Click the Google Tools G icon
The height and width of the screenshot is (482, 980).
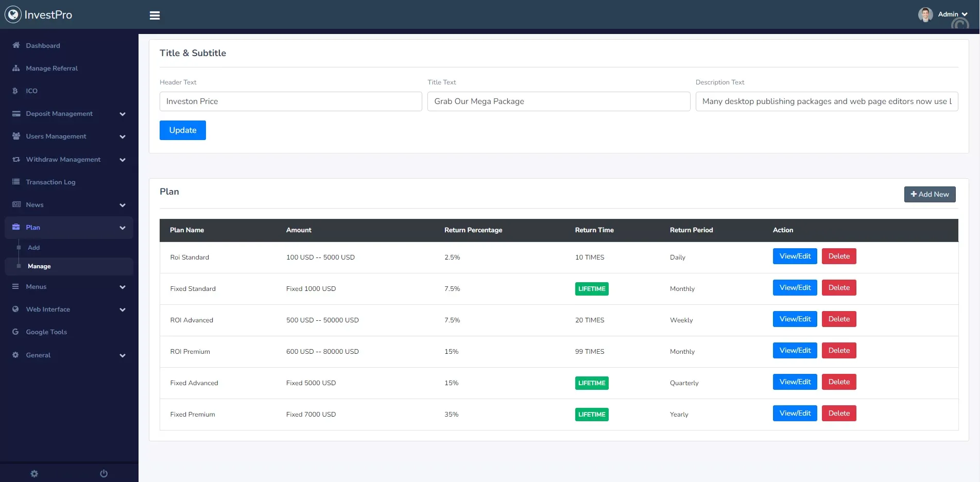15,332
